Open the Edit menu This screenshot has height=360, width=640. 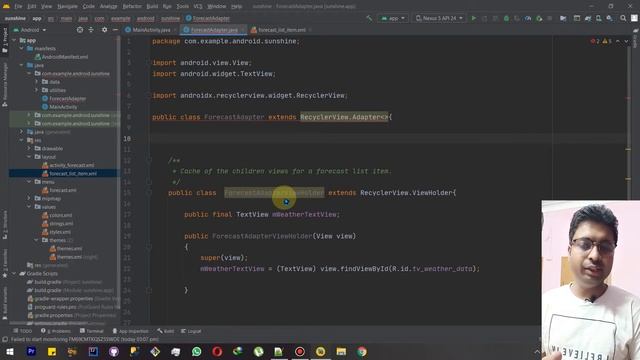[32, 7]
